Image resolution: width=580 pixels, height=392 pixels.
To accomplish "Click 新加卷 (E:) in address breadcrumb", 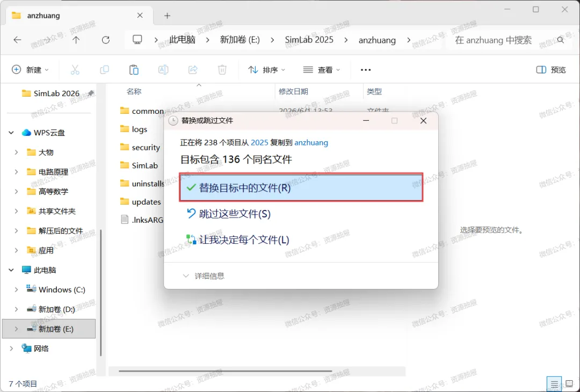I will pyautogui.click(x=240, y=40).
